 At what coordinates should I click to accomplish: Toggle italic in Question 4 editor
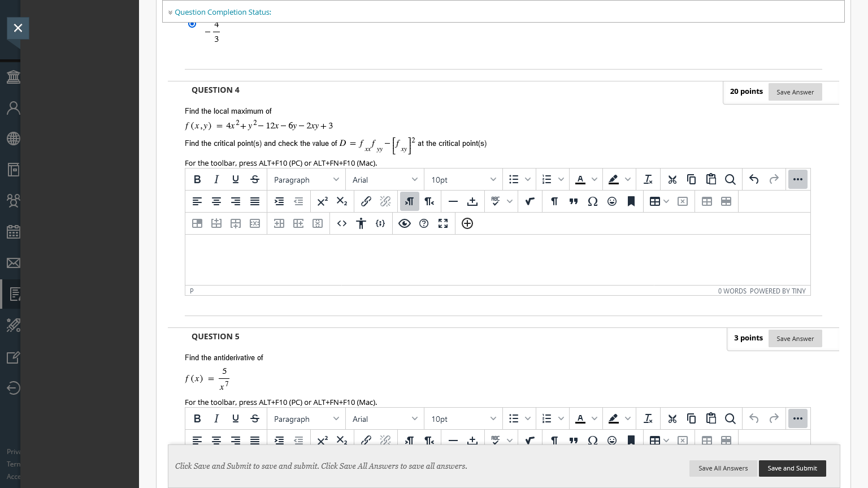point(216,179)
